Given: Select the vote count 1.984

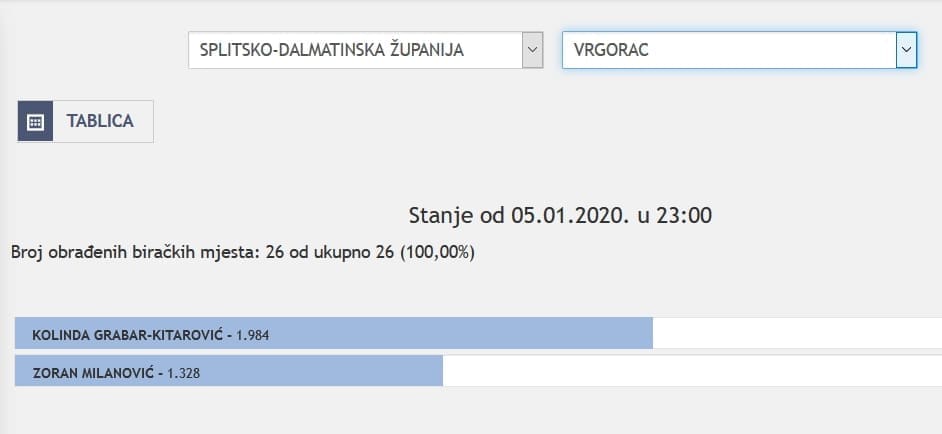Looking at the screenshot, I should (253, 335).
